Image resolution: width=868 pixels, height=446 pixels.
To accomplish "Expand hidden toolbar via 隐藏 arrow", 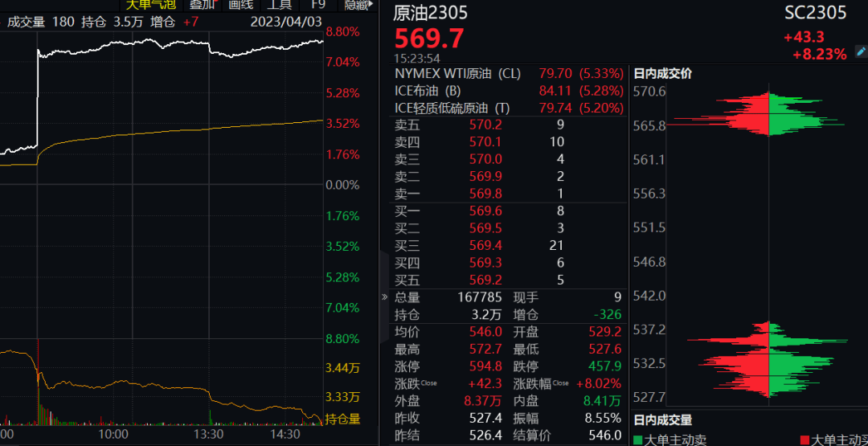I will (x=358, y=5).
